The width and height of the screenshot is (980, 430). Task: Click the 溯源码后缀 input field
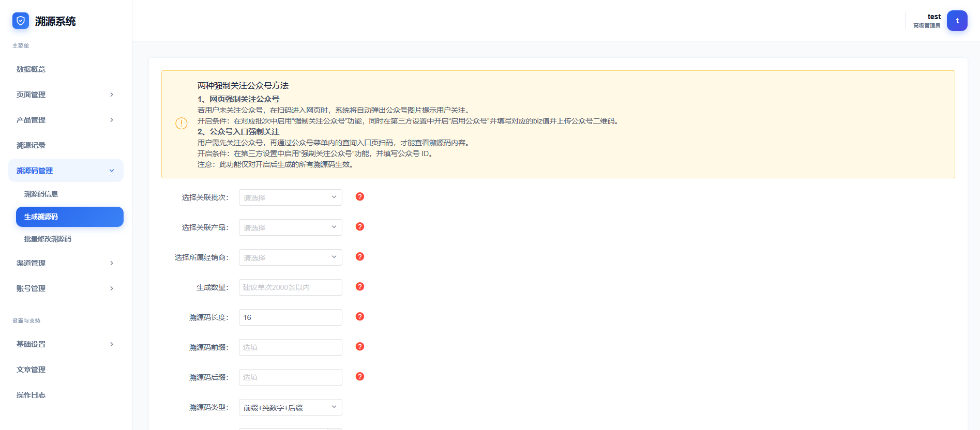[291, 377]
